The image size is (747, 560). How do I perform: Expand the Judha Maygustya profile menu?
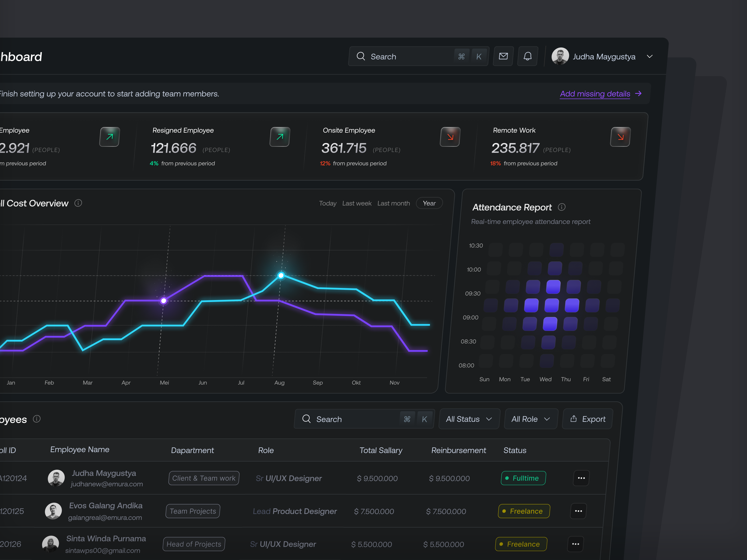tap(650, 56)
